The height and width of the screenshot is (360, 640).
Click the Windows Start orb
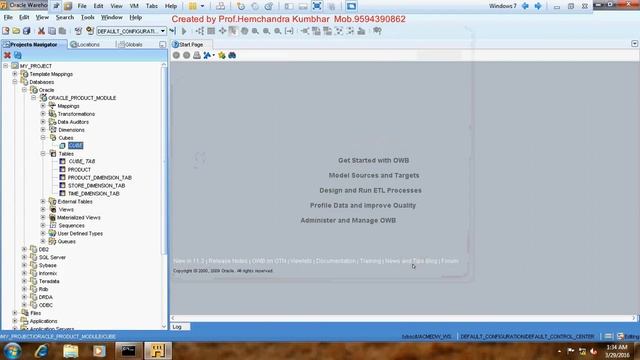(x=12, y=351)
